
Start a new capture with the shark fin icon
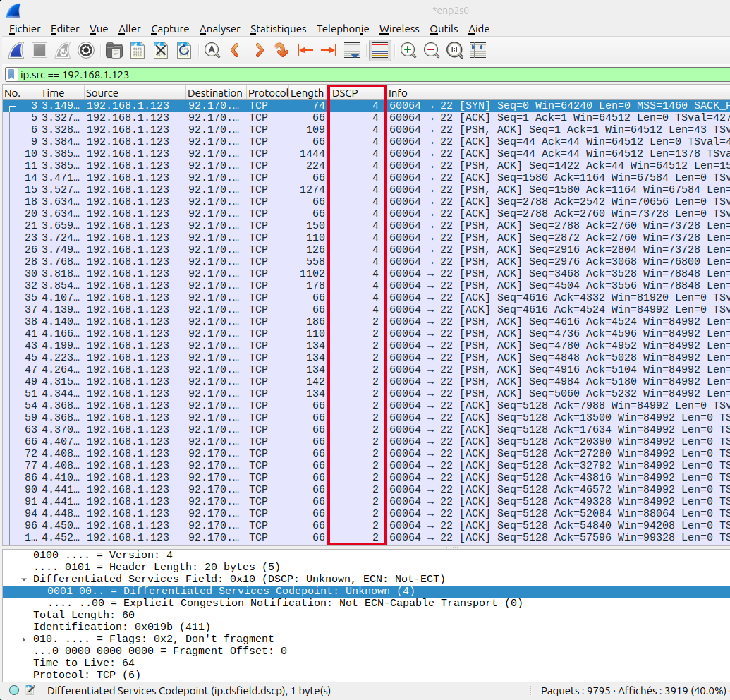(x=17, y=50)
